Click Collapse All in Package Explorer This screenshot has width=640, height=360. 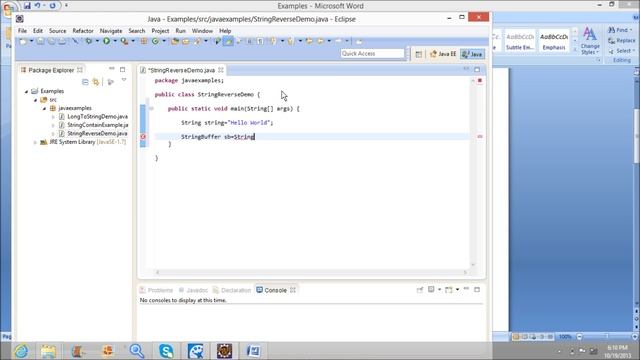pos(85,82)
